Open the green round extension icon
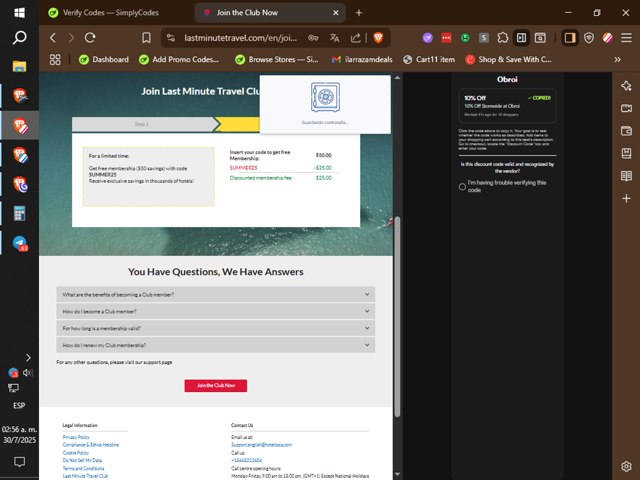The height and width of the screenshot is (480, 640). (465, 38)
